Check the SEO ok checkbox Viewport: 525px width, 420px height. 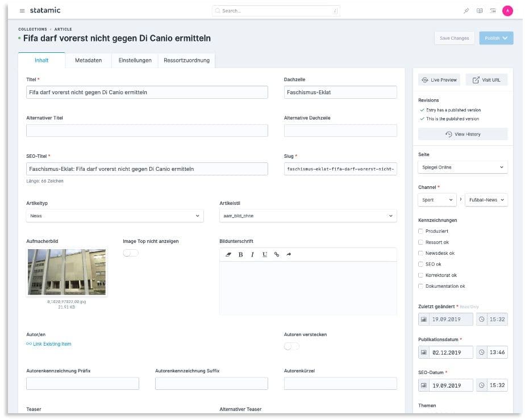pyautogui.click(x=420, y=264)
